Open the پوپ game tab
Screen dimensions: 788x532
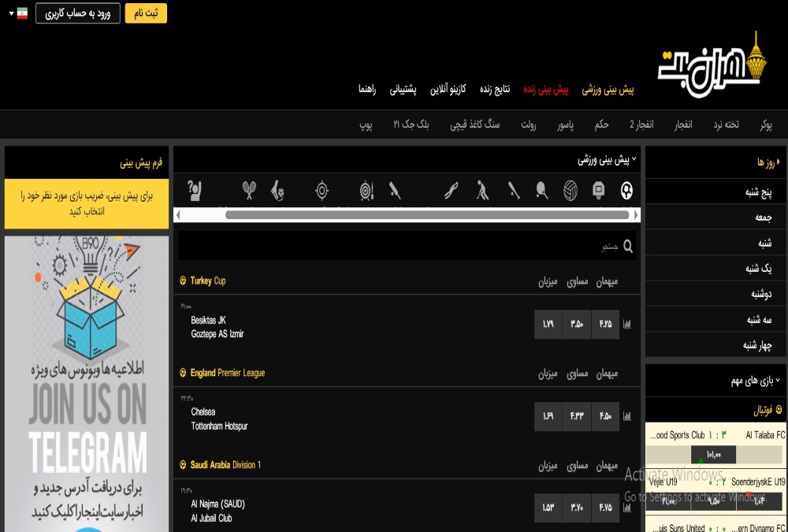tap(366, 125)
